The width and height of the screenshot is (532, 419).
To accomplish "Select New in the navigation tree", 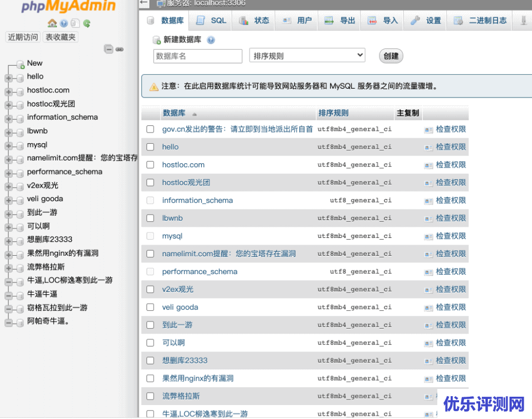I will click(x=35, y=63).
